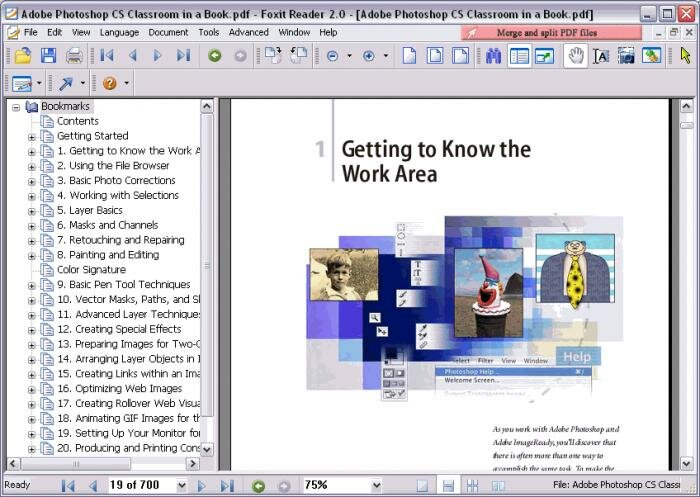Save the document with the floppy disk icon
The height and width of the screenshot is (497, 700).
point(48,56)
